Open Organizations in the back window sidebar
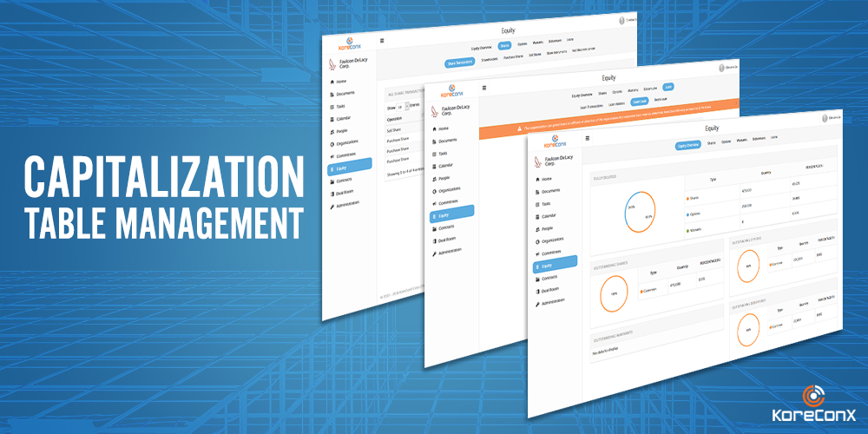Viewport: 868px width, 434px height. [346, 143]
